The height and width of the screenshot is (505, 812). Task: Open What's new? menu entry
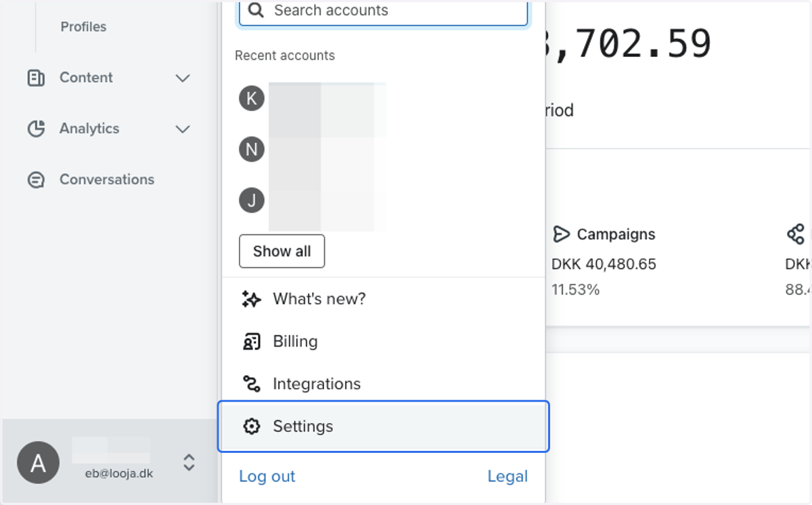pos(383,299)
